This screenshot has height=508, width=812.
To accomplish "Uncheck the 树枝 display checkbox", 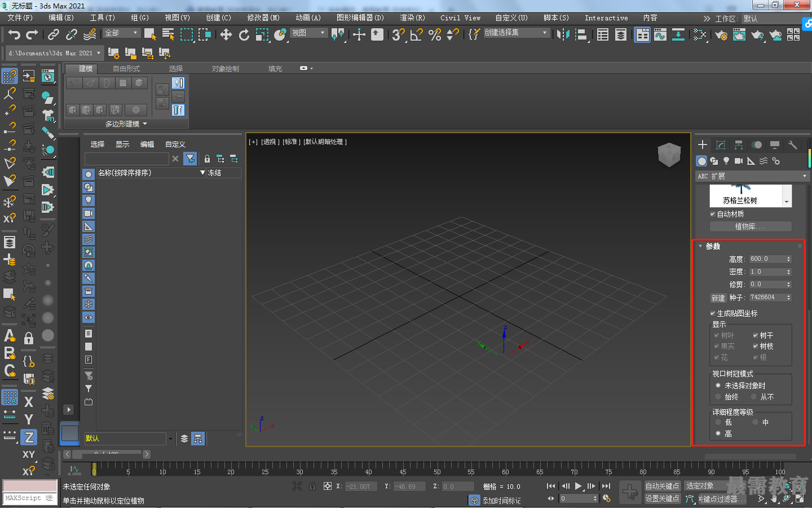I will click(756, 346).
